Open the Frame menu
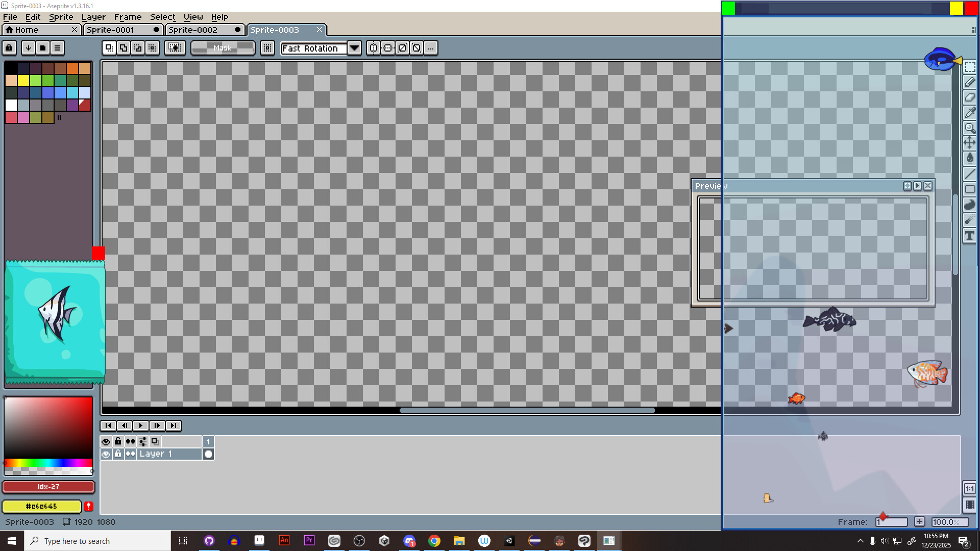Image resolution: width=980 pixels, height=551 pixels. click(127, 16)
